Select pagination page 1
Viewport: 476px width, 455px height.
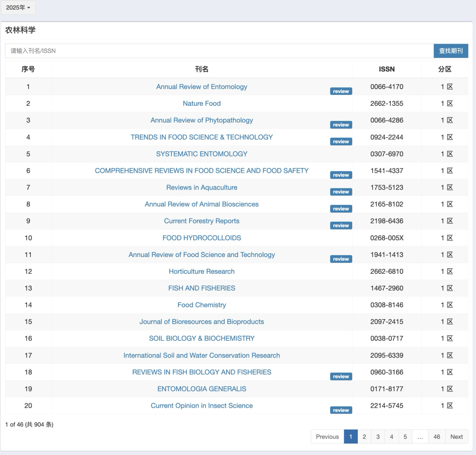click(x=351, y=436)
